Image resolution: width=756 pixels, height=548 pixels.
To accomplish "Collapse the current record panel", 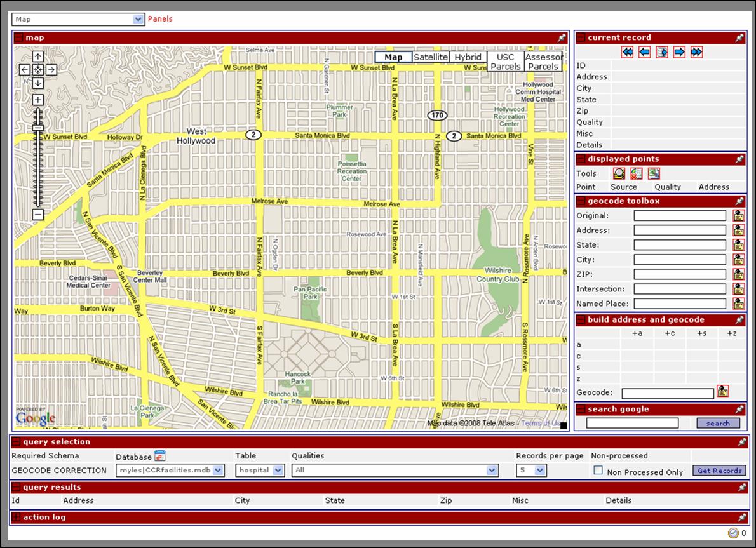I will pos(581,37).
